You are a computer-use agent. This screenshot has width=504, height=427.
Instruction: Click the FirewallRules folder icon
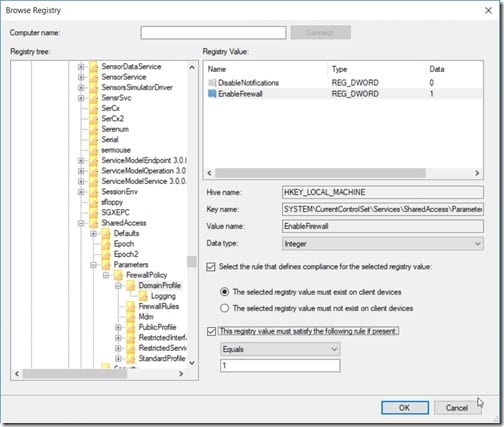[x=131, y=306]
